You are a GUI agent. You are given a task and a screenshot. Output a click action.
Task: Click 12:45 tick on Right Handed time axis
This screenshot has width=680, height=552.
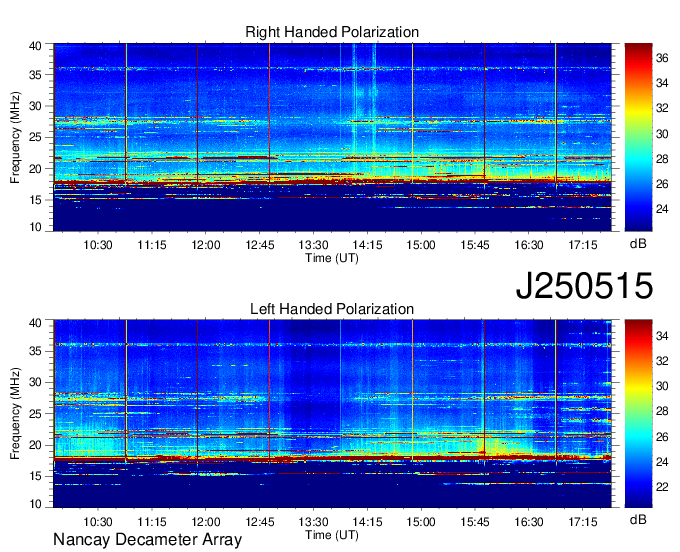260,245
